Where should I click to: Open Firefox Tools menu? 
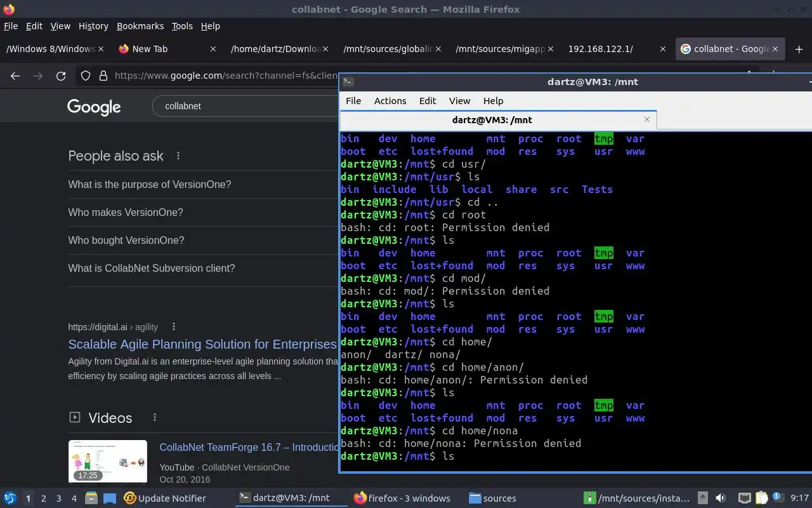click(182, 26)
